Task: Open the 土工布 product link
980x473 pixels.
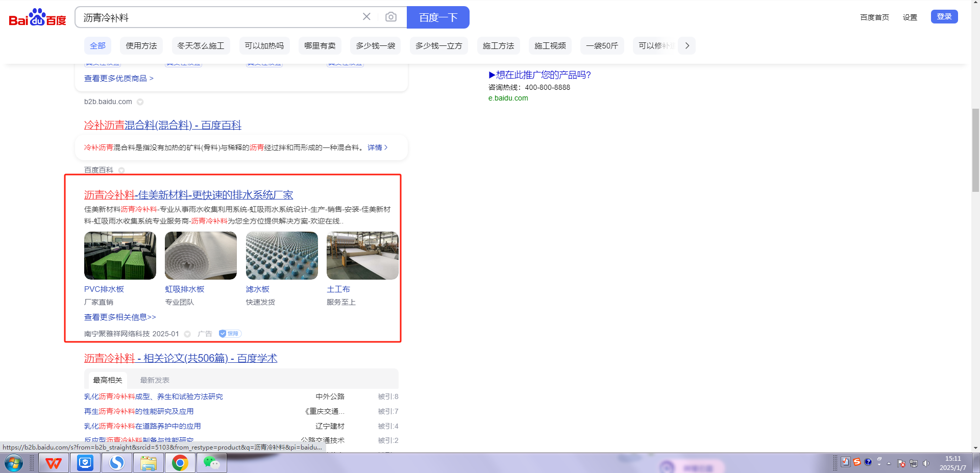Action: (338, 289)
